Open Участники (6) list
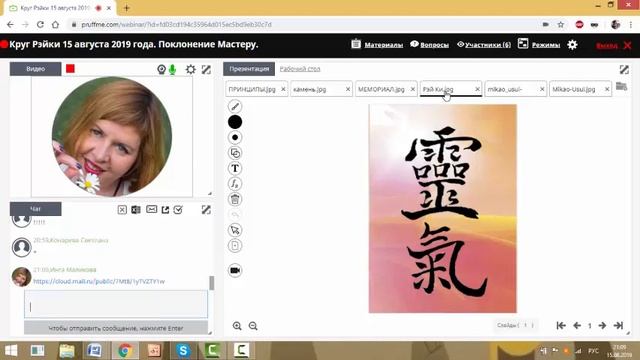Image resolution: width=640 pixels, height=360 pixels. coord(484,44)
